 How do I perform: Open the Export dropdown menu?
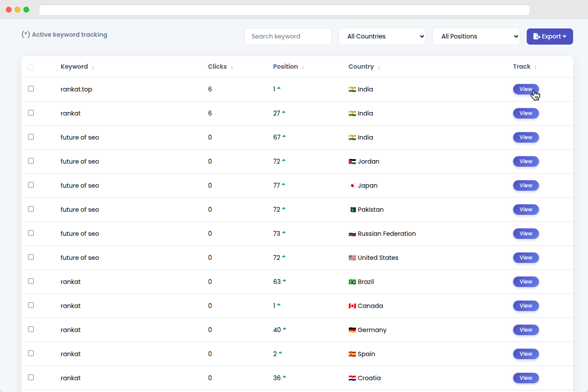point(549,36)
